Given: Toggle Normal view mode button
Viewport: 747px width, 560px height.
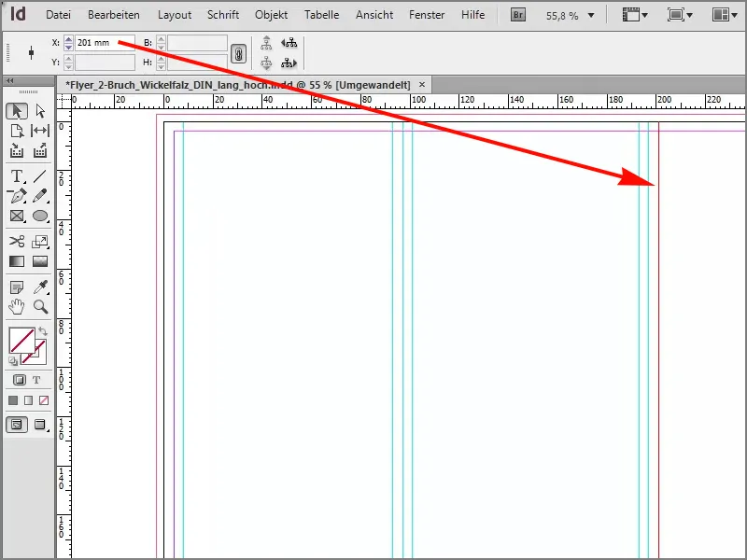Looking at the screenshot, I should click(x=17, y=425).
